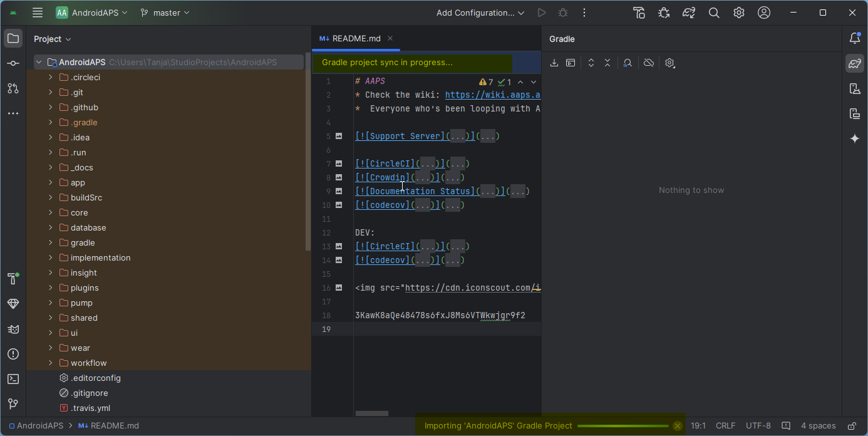
Task: Click the debug bug settings icon in top toolbar
Action: [x=664, y=13]
